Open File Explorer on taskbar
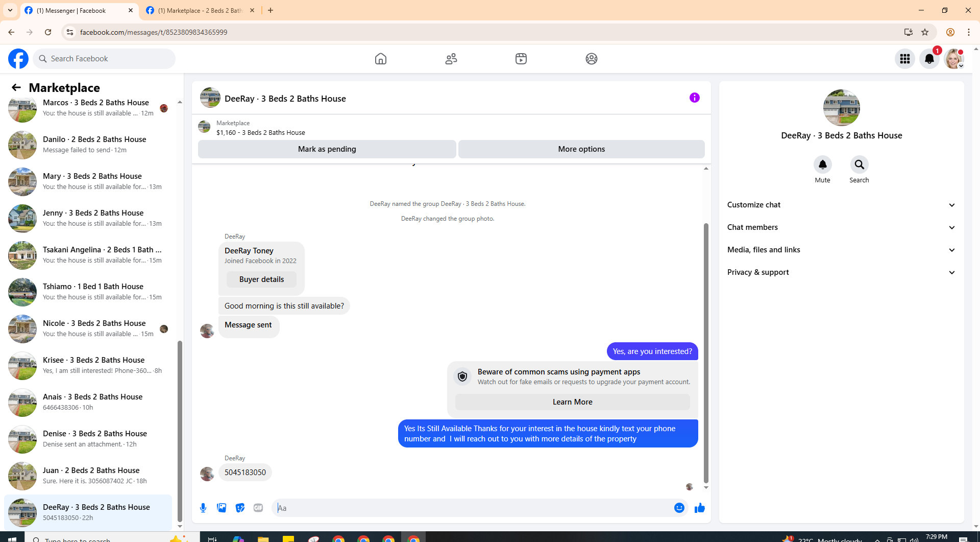980x542 pixels. point(263,538)
